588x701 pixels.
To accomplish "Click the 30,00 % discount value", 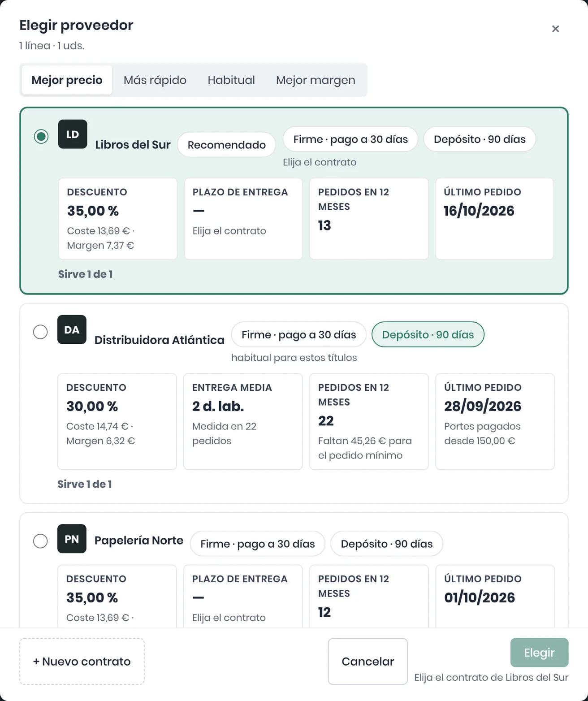I will pos(92,406).
